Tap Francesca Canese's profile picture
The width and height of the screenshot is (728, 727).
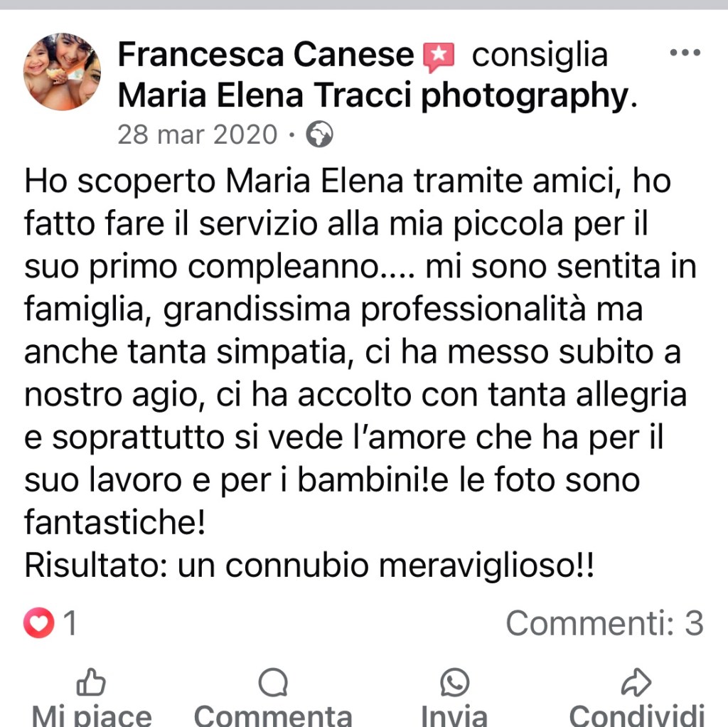(63, 72)
